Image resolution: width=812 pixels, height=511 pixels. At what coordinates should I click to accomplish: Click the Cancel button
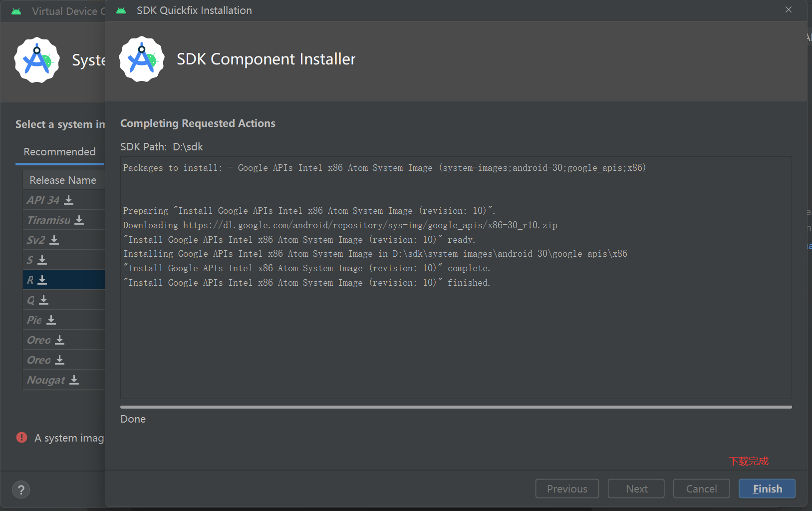tap(701, 489)
